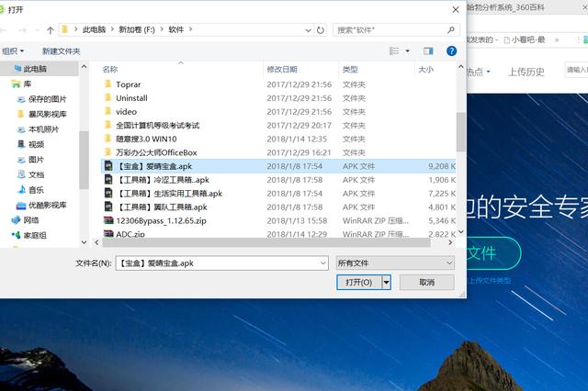
Task: Click the Forward navigation arrow
Action: coord(22,30)
